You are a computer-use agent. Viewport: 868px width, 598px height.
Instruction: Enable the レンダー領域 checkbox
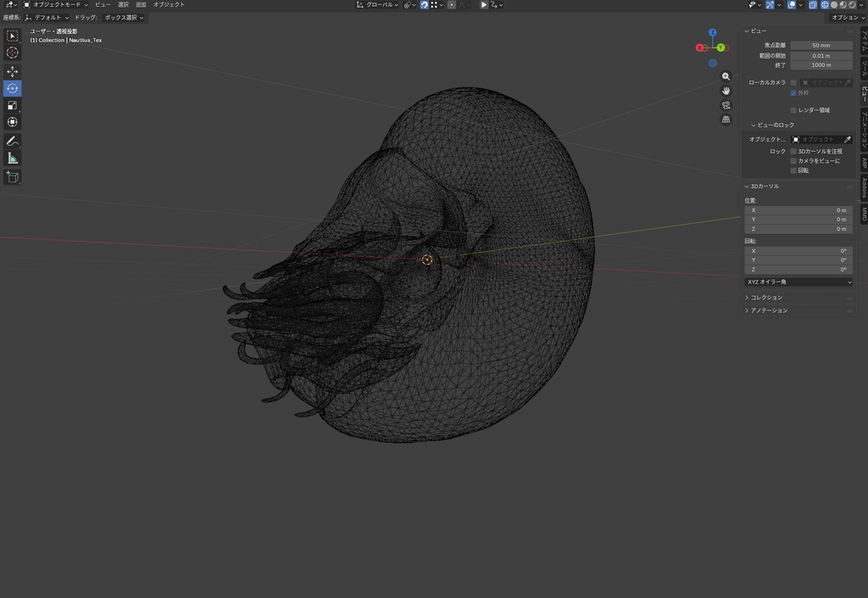[793, 110]
